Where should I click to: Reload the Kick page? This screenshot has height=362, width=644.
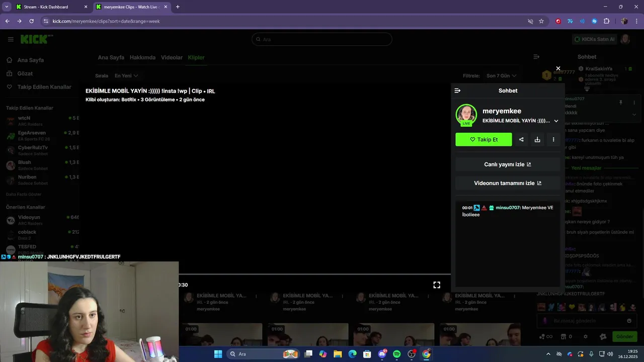[x=31, y=21]
